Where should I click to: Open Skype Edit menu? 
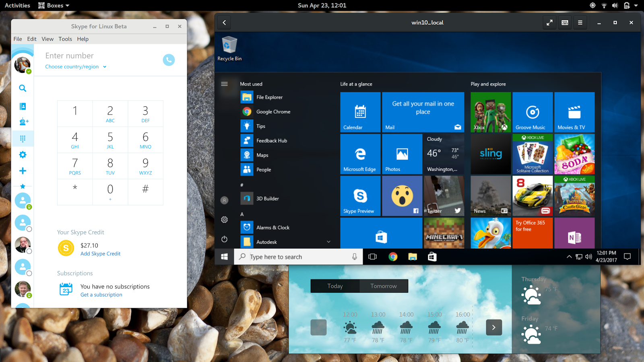coord(32,39)
